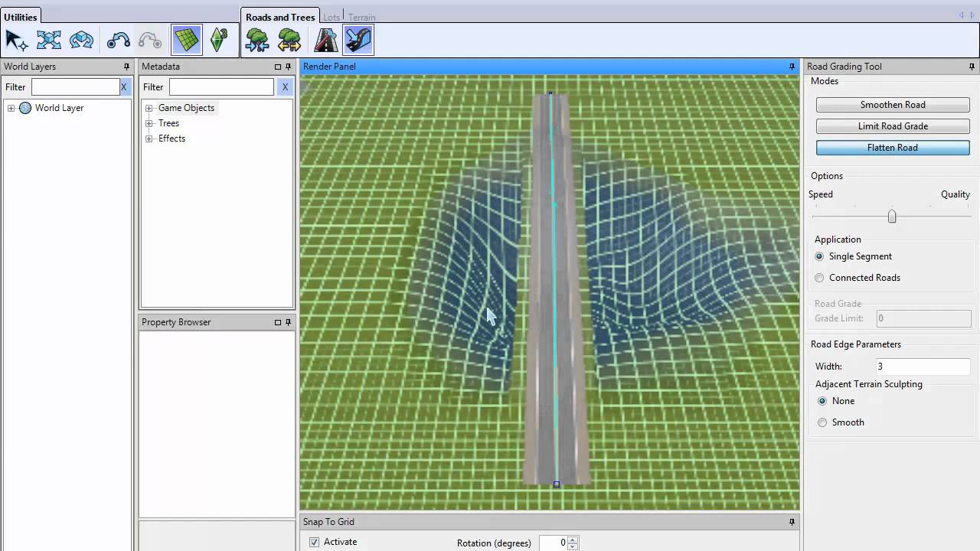The width and height of the screenshot is (980, 551).
Task: Click the Rotation degrees value field
Action: click(x=554, y=543)
